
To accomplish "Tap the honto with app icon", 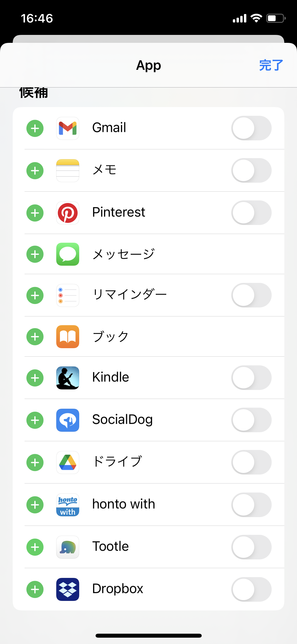I will [x=68, y=505].
